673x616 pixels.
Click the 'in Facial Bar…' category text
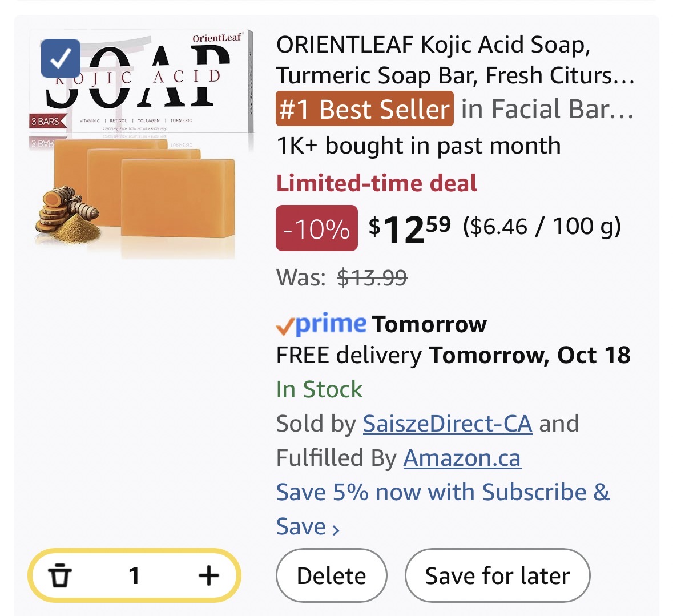547,109
